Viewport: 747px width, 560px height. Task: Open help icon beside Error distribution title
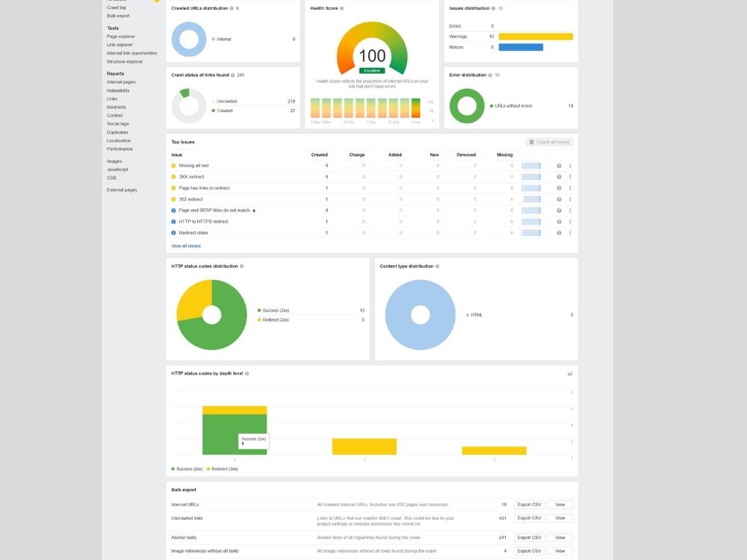coord(490,75)
